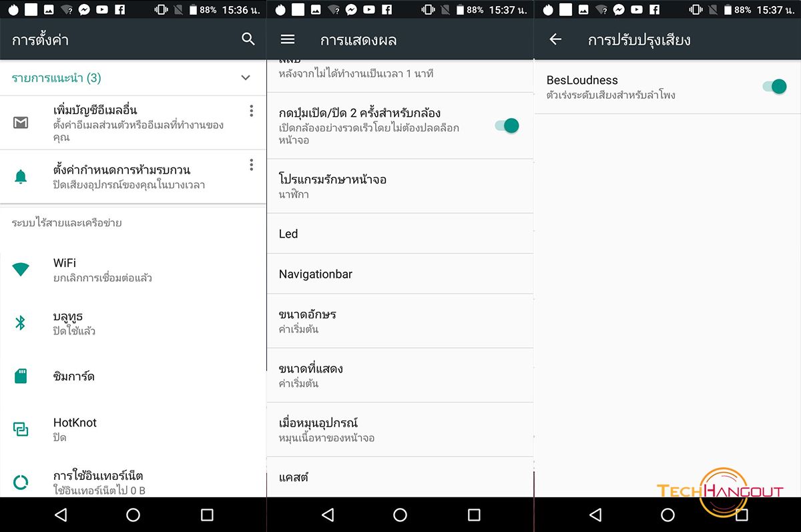Tap the Cast option (แคสต์)
Viewport: 801px width, 532px height.
click(x=400, y=477)
